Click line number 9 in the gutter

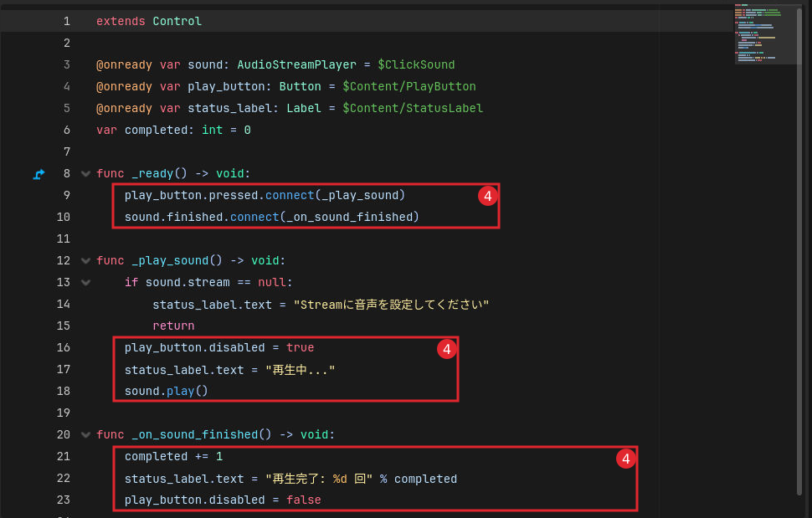(x=67, y=195)
